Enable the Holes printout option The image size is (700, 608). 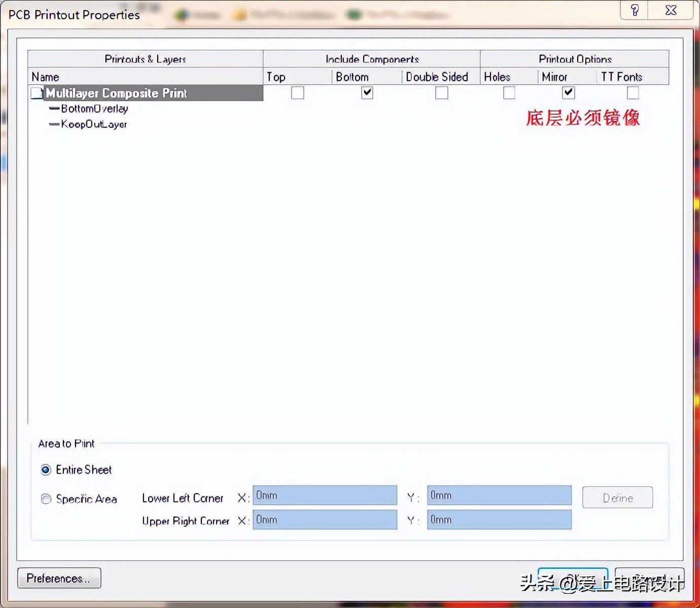point(509,93)
